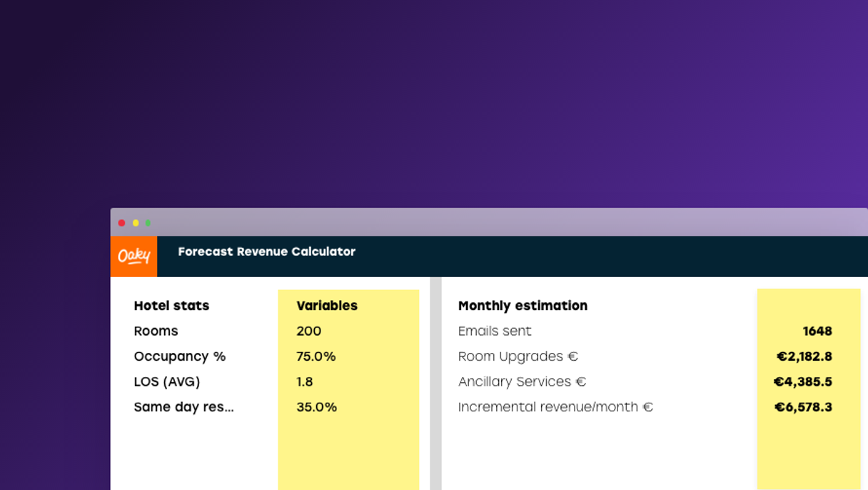Click the Occupancy % label

point(180,356)
